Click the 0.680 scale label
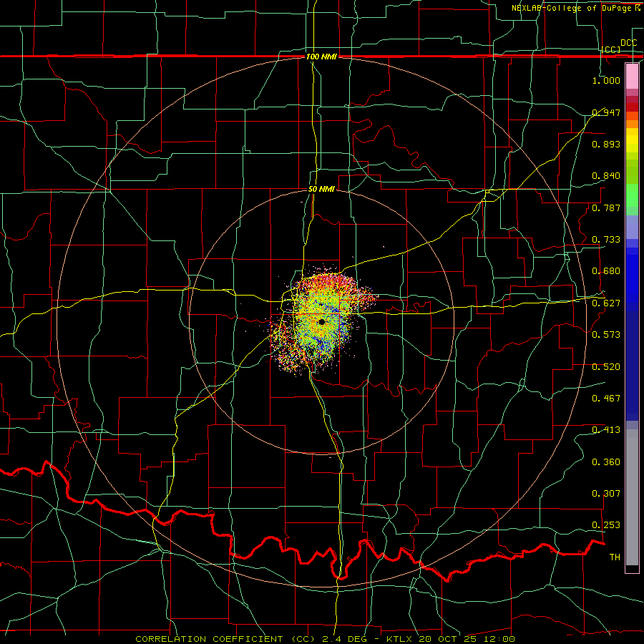Viewport: 644px width, 644px height. click(606, 271)
